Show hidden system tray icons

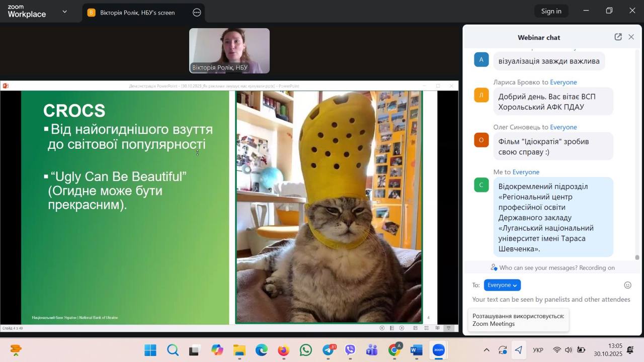486,350
